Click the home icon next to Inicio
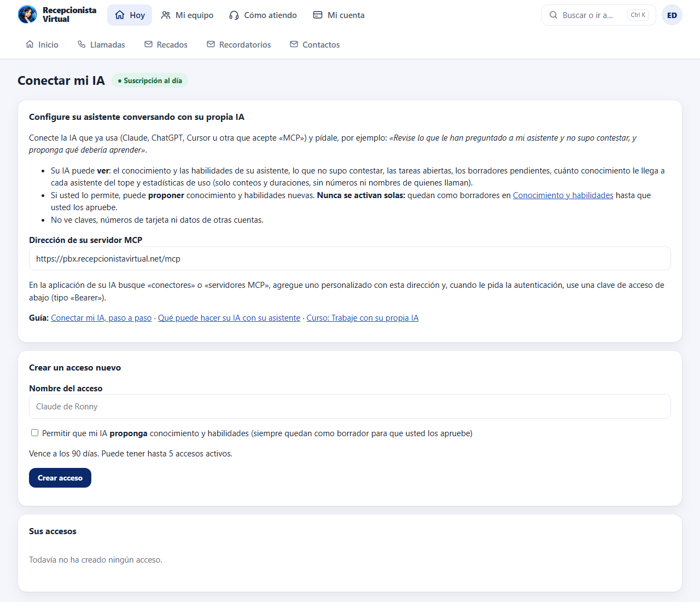700x602 pixels. point(30,44)
